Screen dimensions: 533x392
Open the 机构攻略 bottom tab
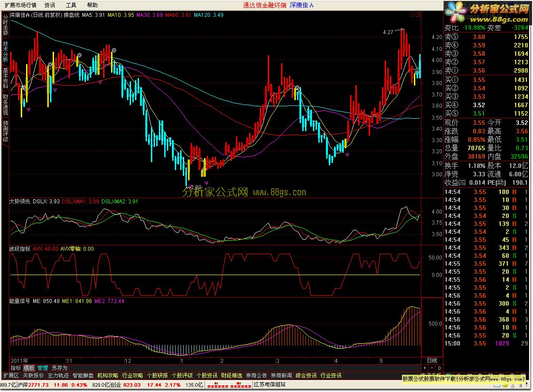click(x=108, y=376)
